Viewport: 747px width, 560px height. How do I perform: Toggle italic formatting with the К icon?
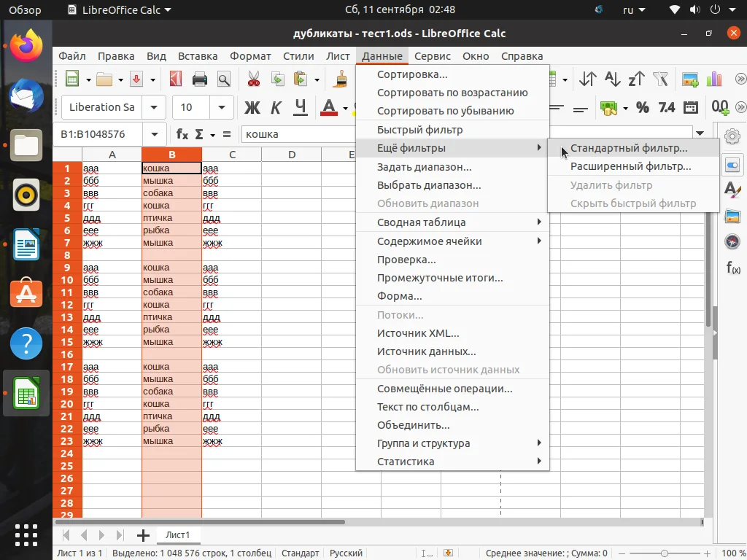coord(276,107)
